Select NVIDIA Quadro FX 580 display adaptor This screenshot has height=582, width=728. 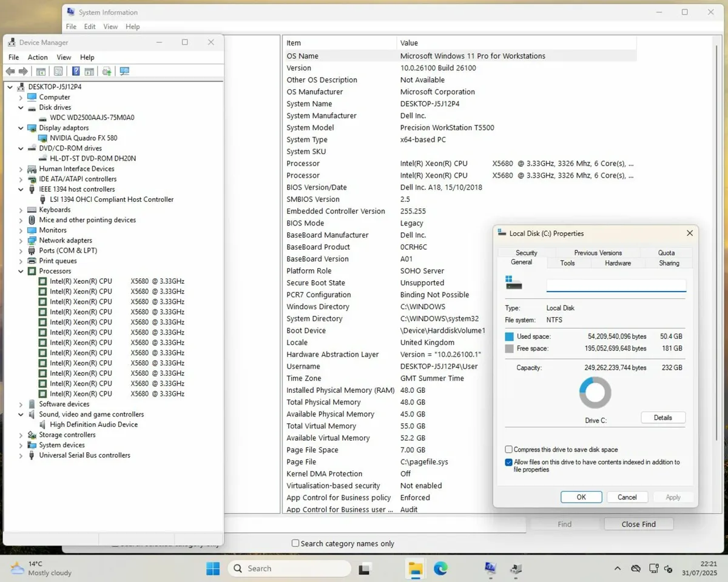84,138
